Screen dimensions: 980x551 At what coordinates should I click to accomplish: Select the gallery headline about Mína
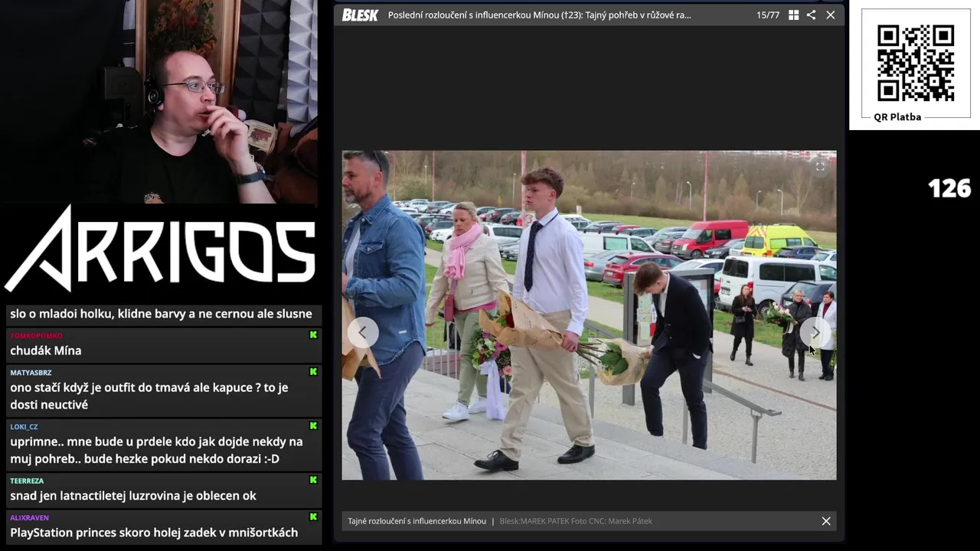pyautogui.click(x=539, y=15)
